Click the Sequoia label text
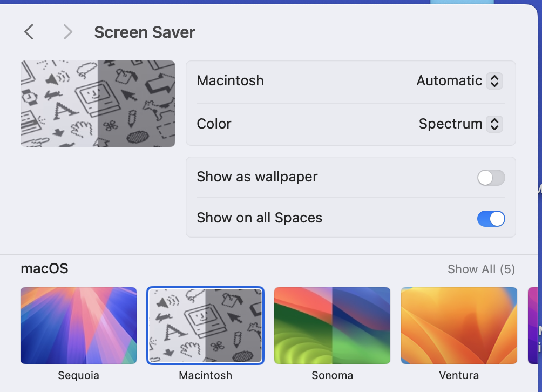The image size is (542, 392). (78, 375)
